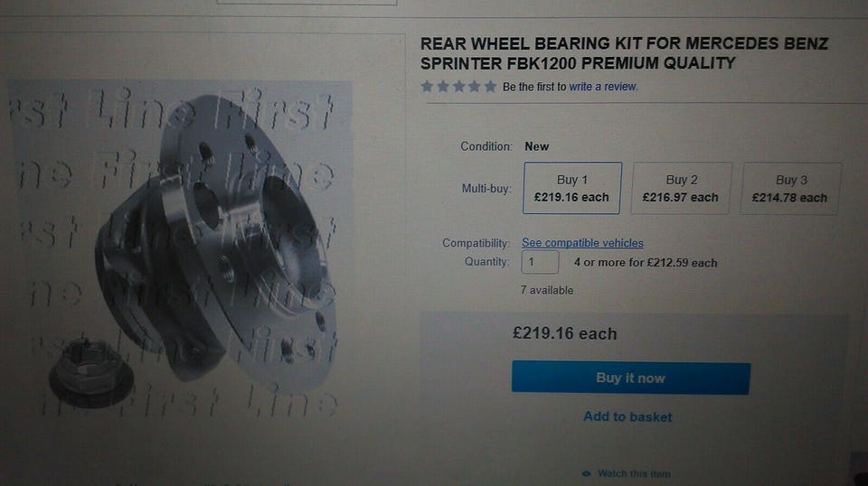This screenshot has width=868, height=486.
Task: Open the See compatible vehicles link
Action: (x=582, y=243)
